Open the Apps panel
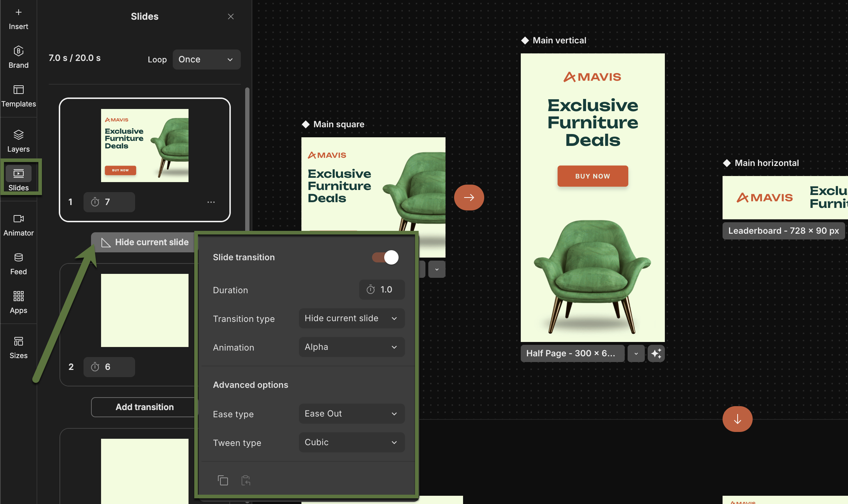848x504 pixels. coord(18,303)
